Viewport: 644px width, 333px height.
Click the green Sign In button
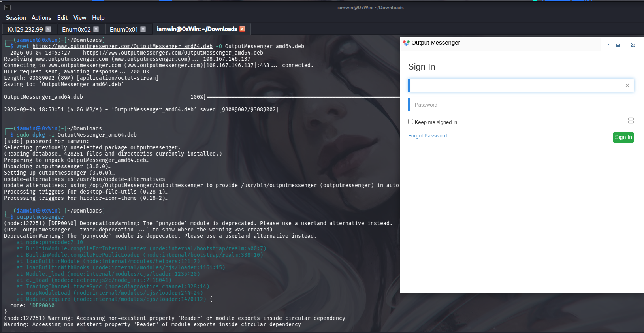point(623,137)
